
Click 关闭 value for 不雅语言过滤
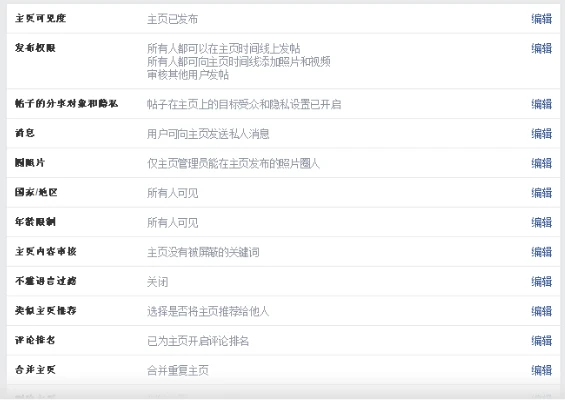[157, 282]
